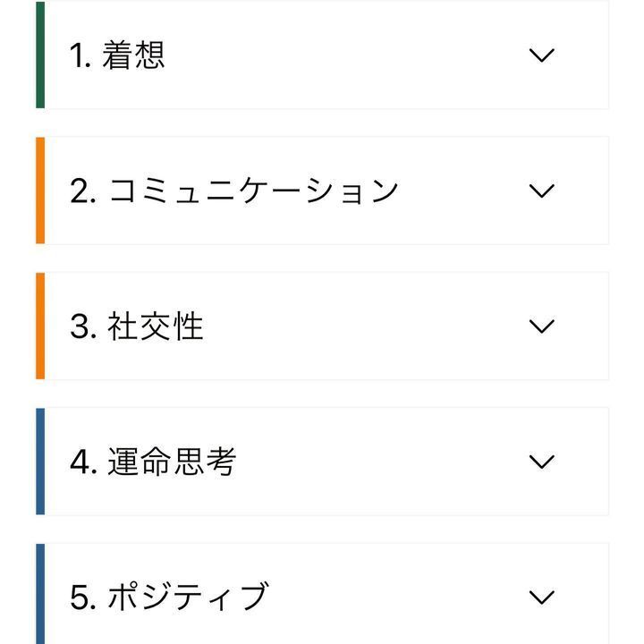
Task: Click blank space between 着想 and its chevron
Action: click(x=349, y=55)
